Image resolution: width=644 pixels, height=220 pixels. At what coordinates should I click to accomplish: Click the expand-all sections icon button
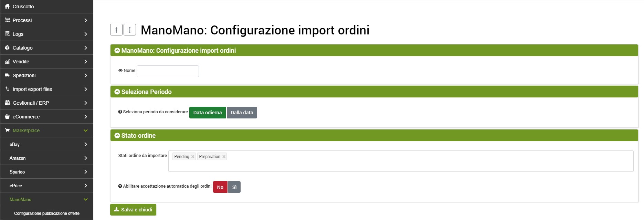click(x=130, y=30)
